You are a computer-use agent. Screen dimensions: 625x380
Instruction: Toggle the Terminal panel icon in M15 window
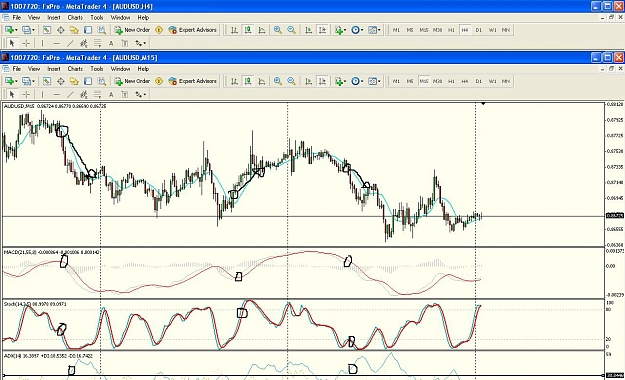88,81
